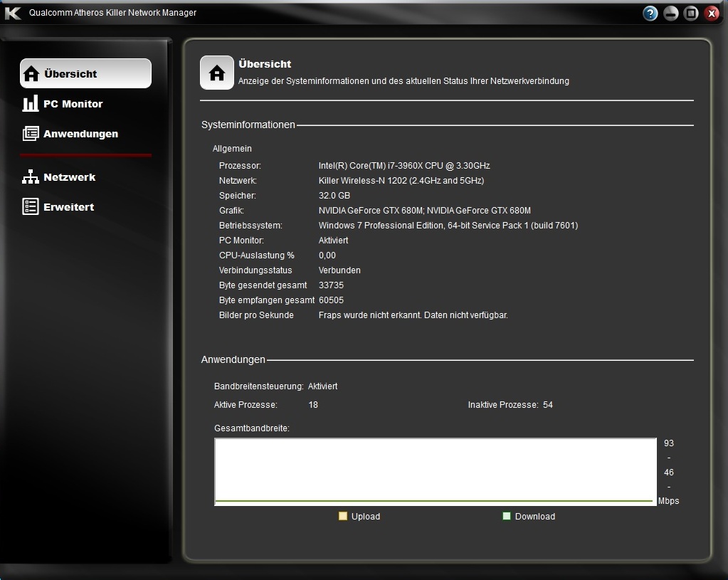Click bytes sent value 33735
The image size is (728, 580).
331,285
